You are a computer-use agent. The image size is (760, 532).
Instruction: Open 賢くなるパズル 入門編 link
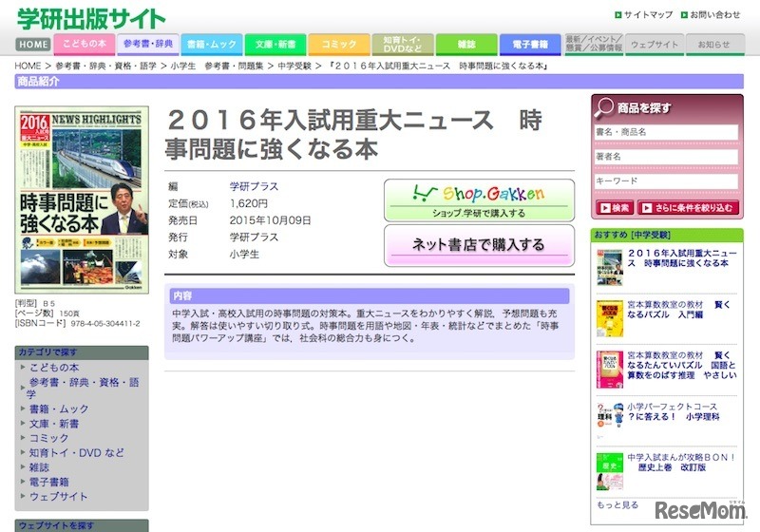678,310
